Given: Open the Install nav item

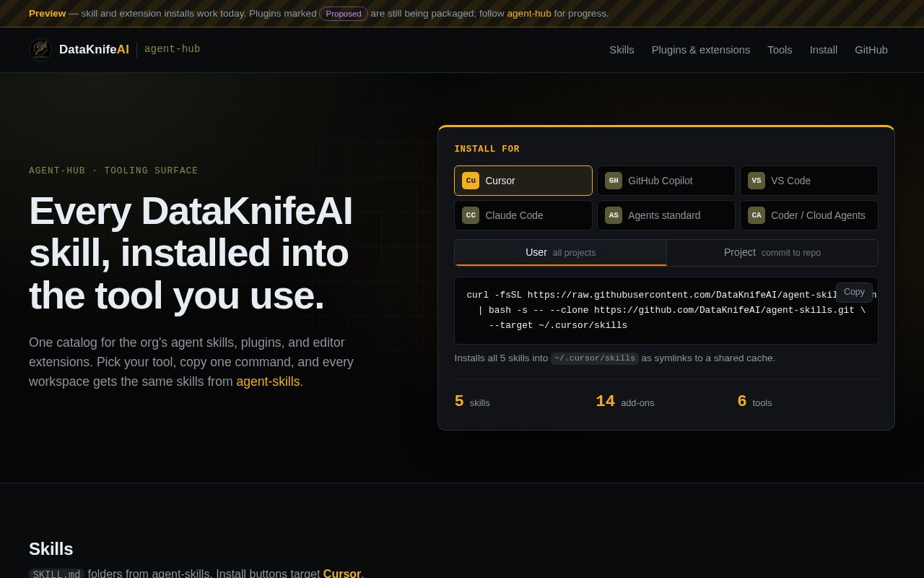Looking at the screenshot, I should pos(824,50).
